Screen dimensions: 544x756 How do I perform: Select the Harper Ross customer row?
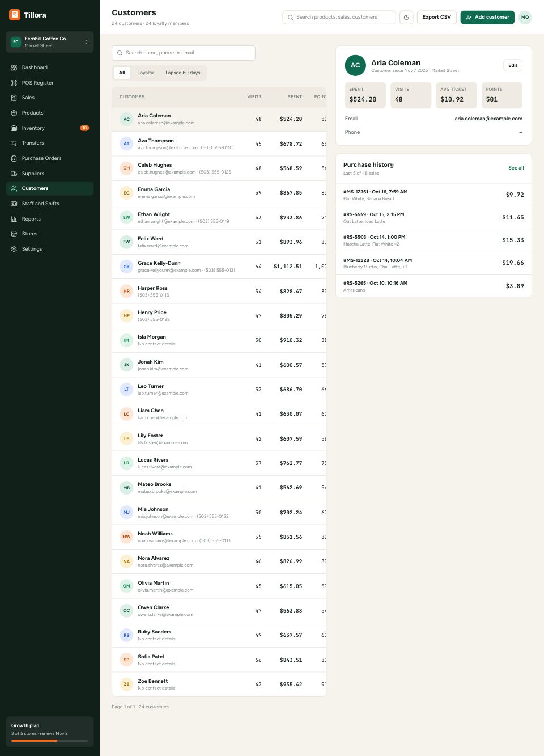tap(219, 291)
